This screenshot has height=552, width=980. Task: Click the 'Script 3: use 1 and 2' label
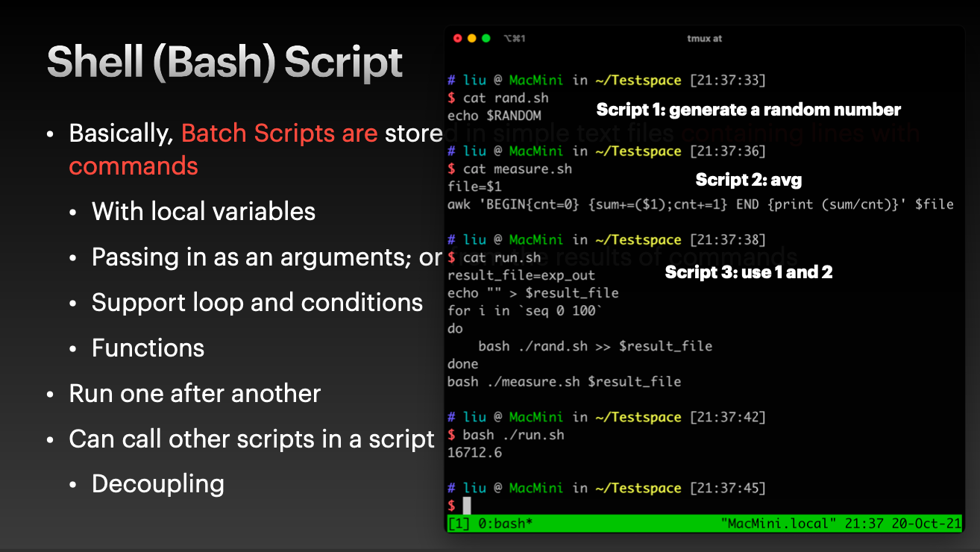[749, 272]
